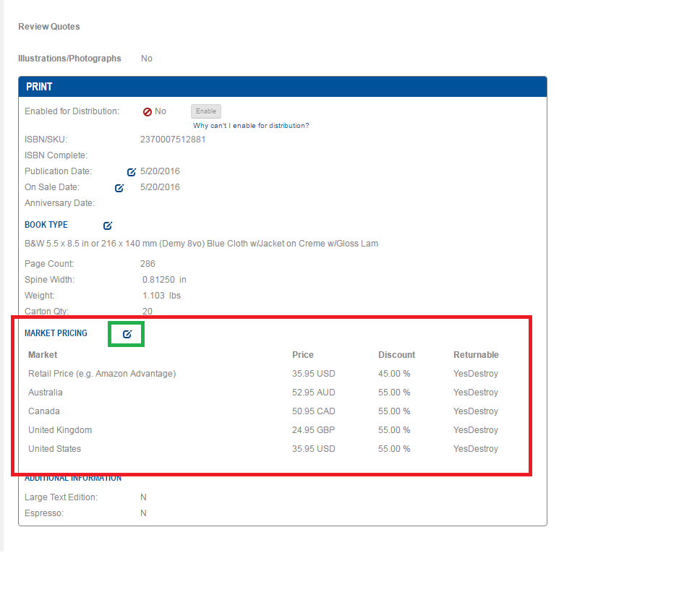The width and height of the screenshot is (700, 608).
Task: Select the Market Pricing section heading
Action: (56, 333)
